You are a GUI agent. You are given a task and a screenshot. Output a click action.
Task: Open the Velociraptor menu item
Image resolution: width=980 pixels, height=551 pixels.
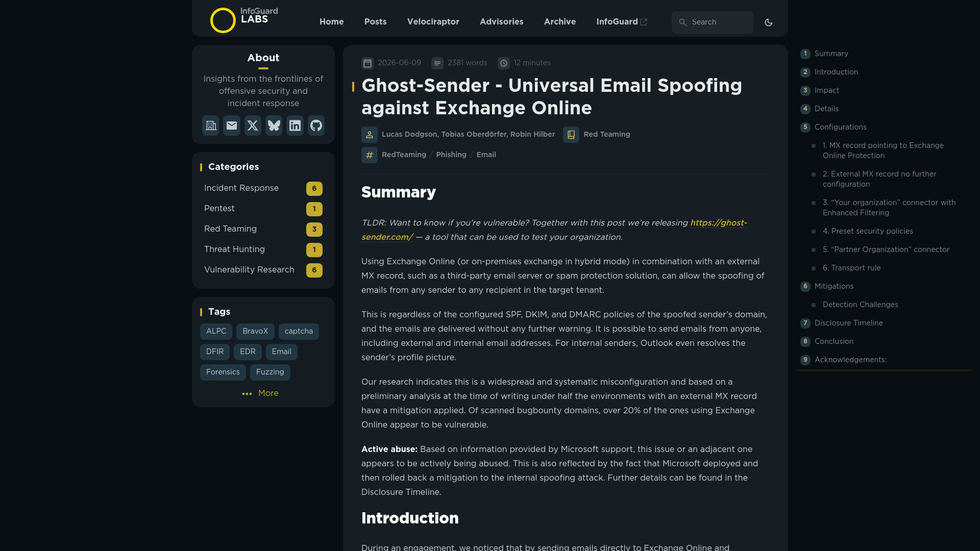point(433,22)
